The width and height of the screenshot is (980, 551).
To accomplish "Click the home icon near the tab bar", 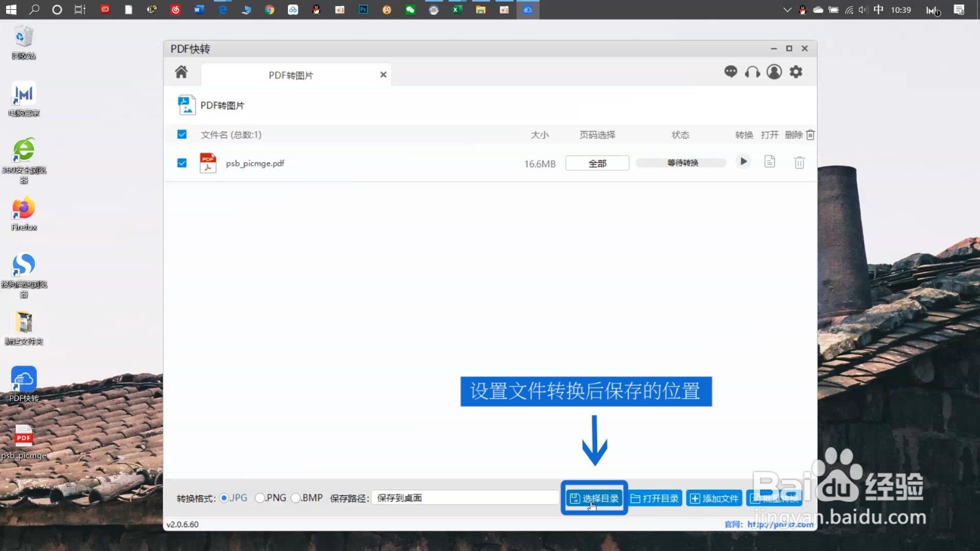I will (x=181, y=72).
